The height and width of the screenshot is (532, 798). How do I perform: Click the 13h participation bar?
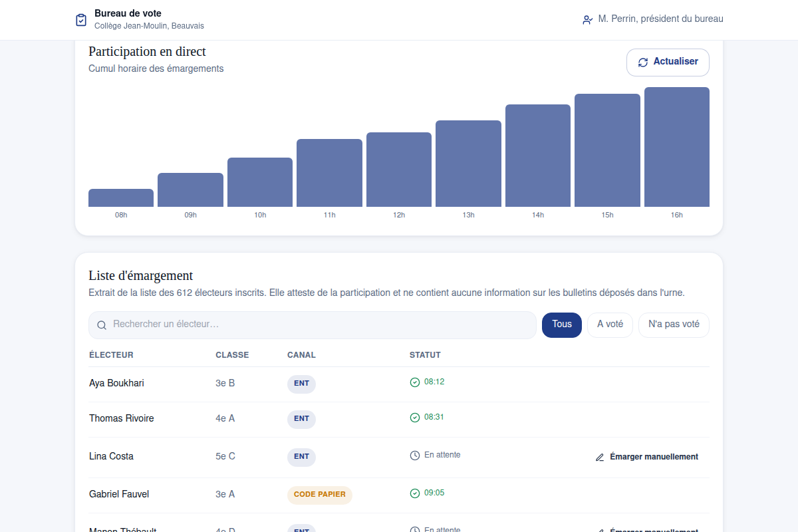click(x=468, y=164)
